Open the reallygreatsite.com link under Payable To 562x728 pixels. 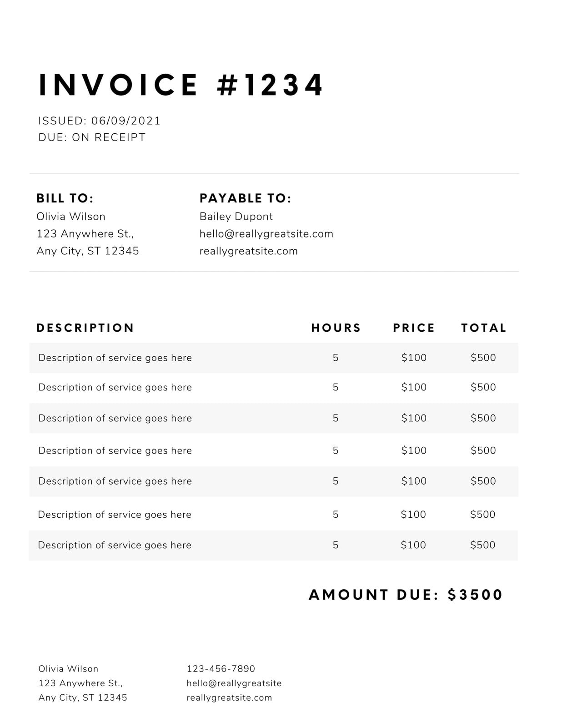(249, 251)
